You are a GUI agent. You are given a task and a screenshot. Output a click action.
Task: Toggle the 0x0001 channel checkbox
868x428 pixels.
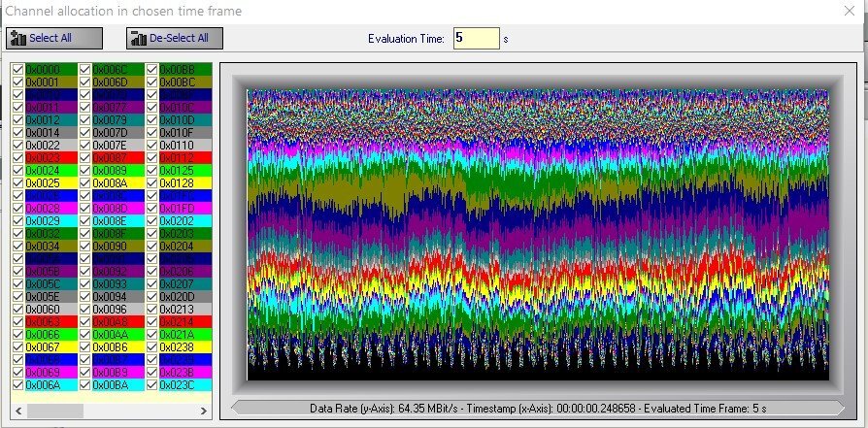17,82
